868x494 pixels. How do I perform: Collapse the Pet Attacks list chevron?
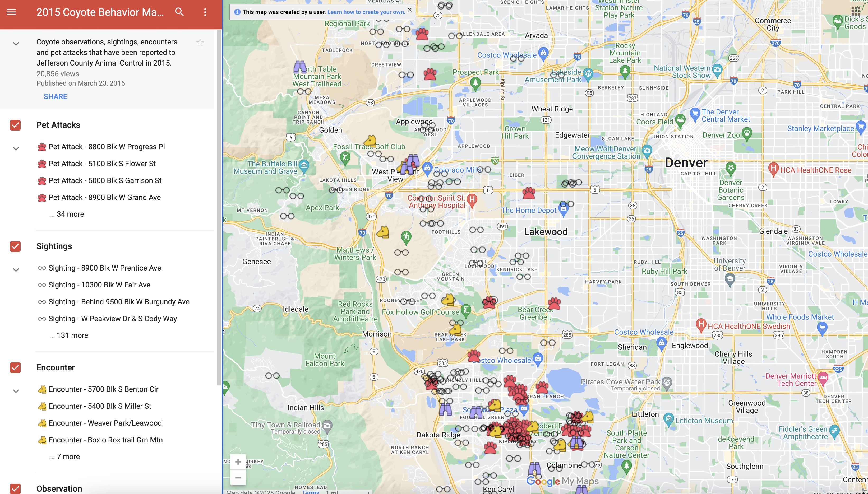click(16, 148)
